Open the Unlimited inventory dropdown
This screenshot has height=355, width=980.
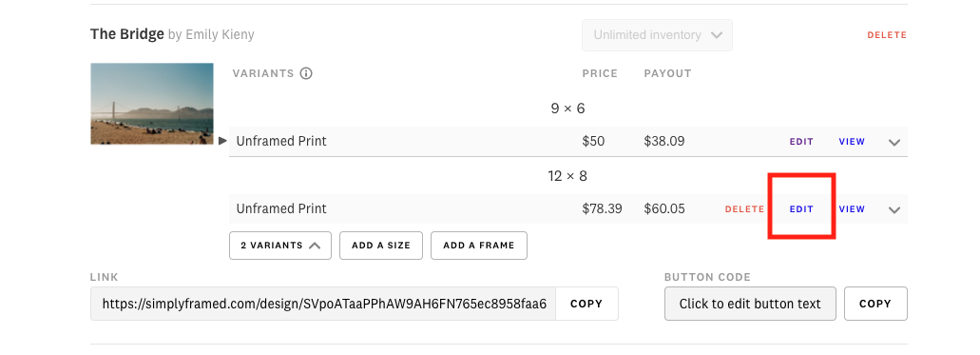pos(657,35)
